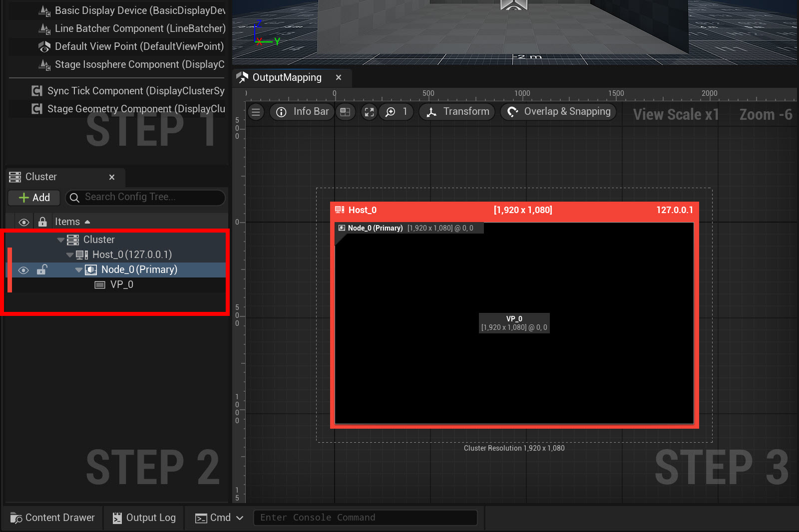Click the Basic Display Device mesh icon
799x532 pixels.
44,11
